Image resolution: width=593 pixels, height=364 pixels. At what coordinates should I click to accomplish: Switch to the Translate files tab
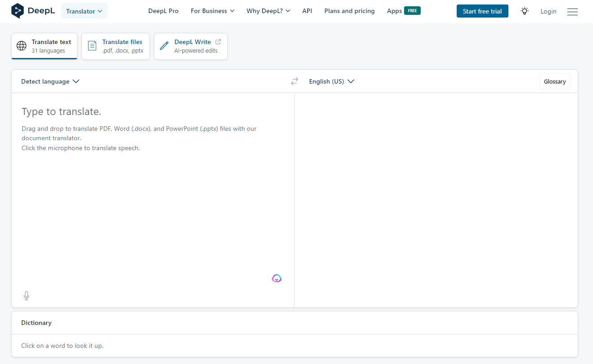pyautogui.click(x=116, y=46)
